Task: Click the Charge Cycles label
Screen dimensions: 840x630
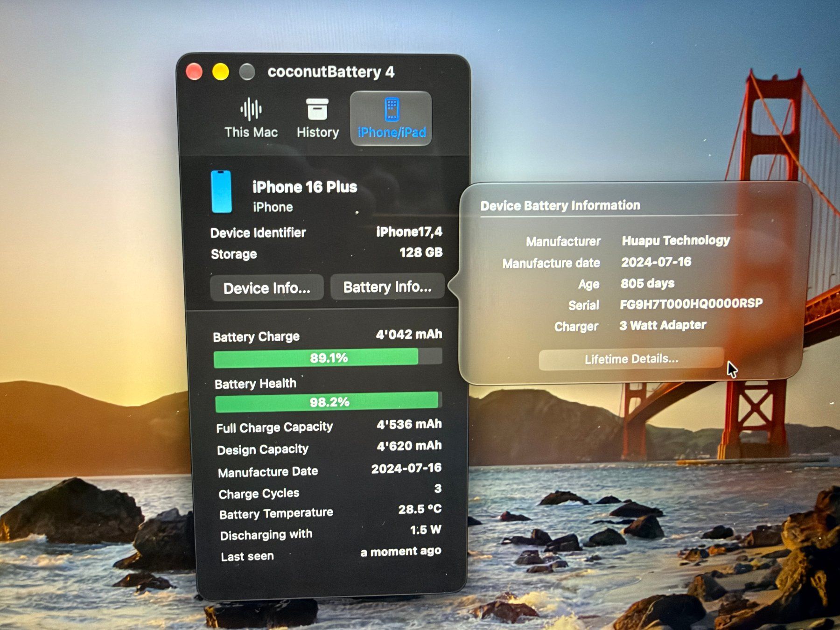Action: pos(259,493)
